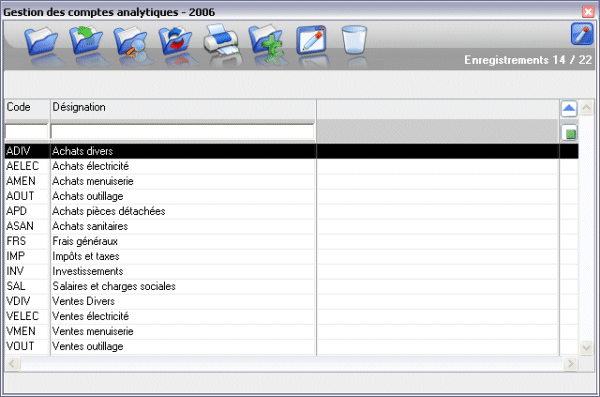This screenshot has width=600, height=397.
Task: Click the horizontal scrollbar right arrow
Action: [571, 363]
